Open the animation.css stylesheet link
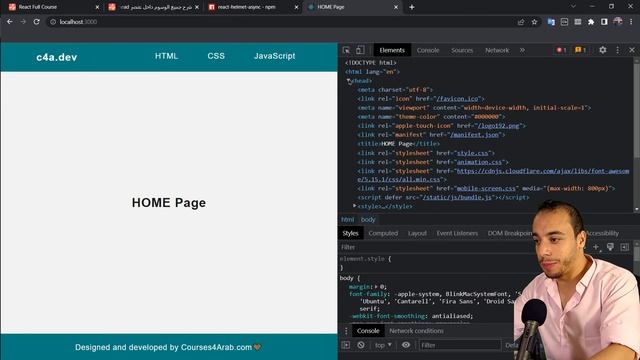The width and height of the screenshot is (640, 360). click(x=479, y=162)
